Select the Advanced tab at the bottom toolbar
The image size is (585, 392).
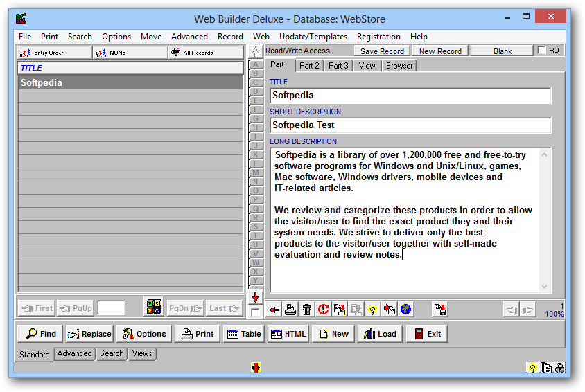pyautogui.click(x=74, y=353)
